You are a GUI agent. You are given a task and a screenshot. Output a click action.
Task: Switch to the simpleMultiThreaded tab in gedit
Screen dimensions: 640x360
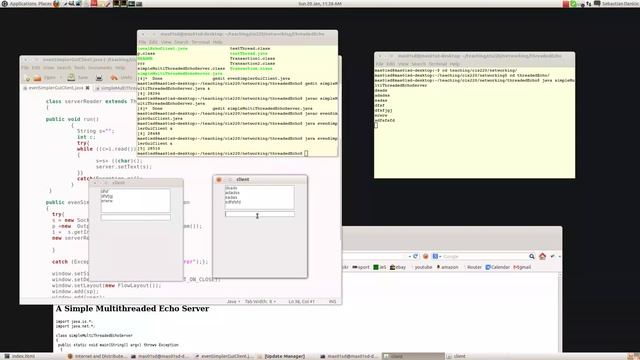118,88
